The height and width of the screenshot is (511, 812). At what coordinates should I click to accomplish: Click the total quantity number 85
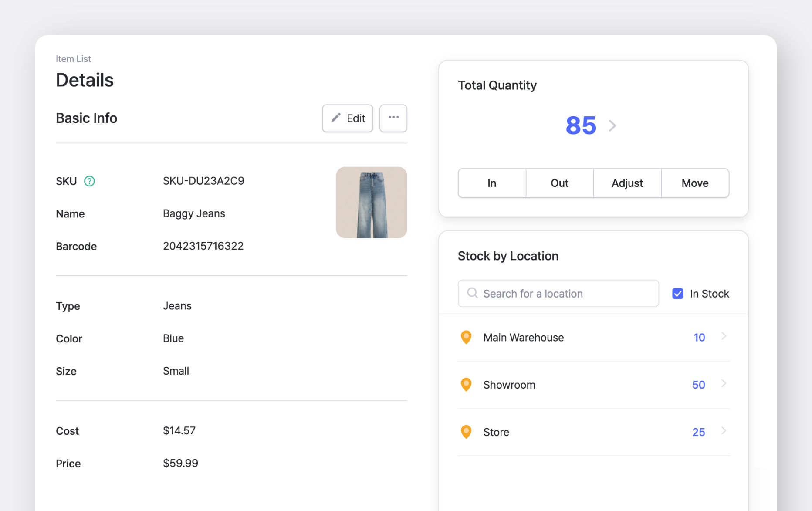(581, 126)
